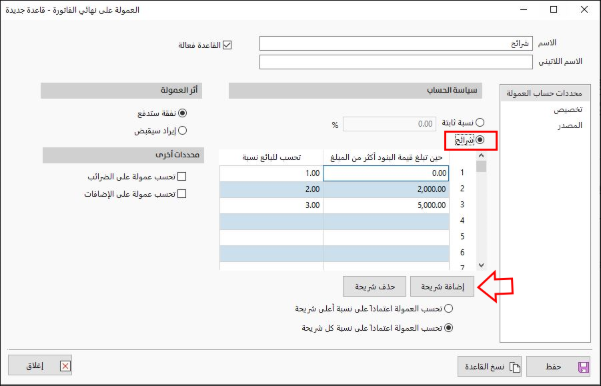Maximize the dialog window

tap(553, 10)
